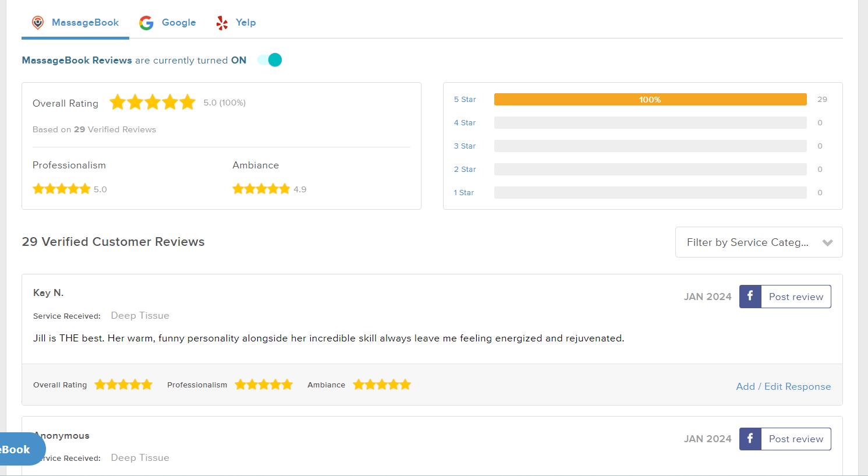Click the Anonymous reviewer name
868x476 pixels.
click(x=62, y=435)
